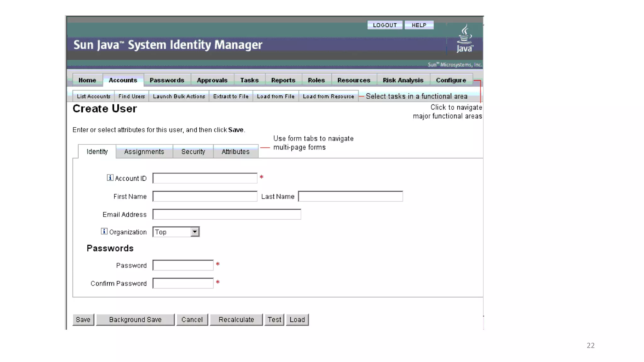644x362 pixels.
Task: Click into the Confirm Password field
Action: click(183, 283)
